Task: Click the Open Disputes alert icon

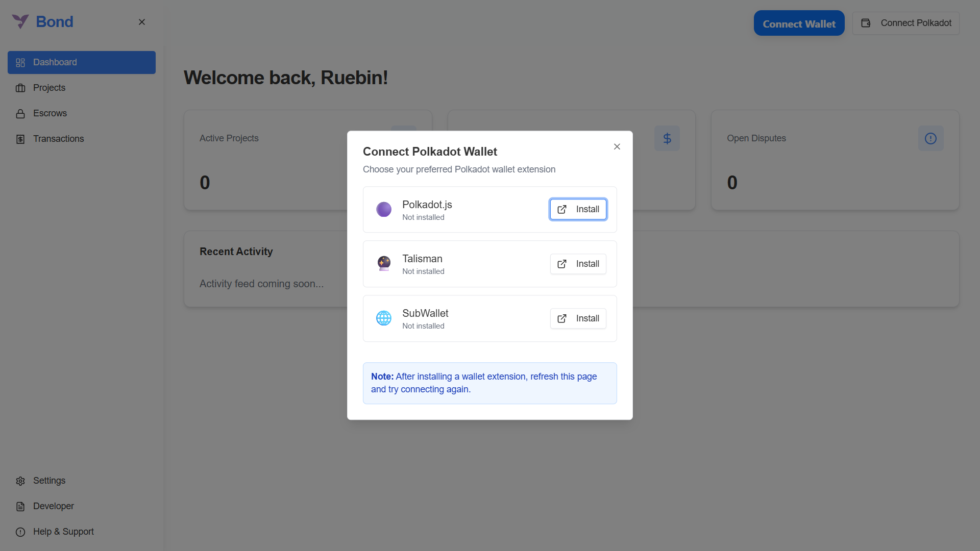Action: click(x=930, y=138)
